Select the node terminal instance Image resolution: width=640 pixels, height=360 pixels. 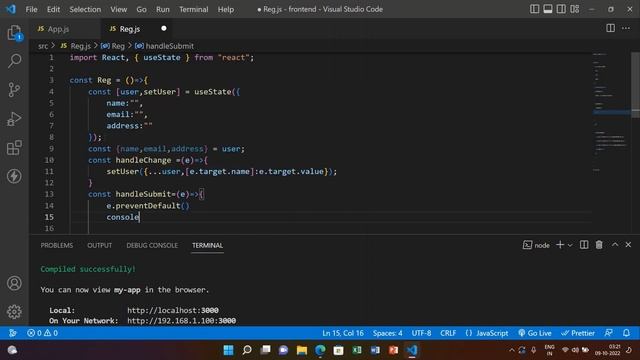pyautogui.click(x=536, y=245)
